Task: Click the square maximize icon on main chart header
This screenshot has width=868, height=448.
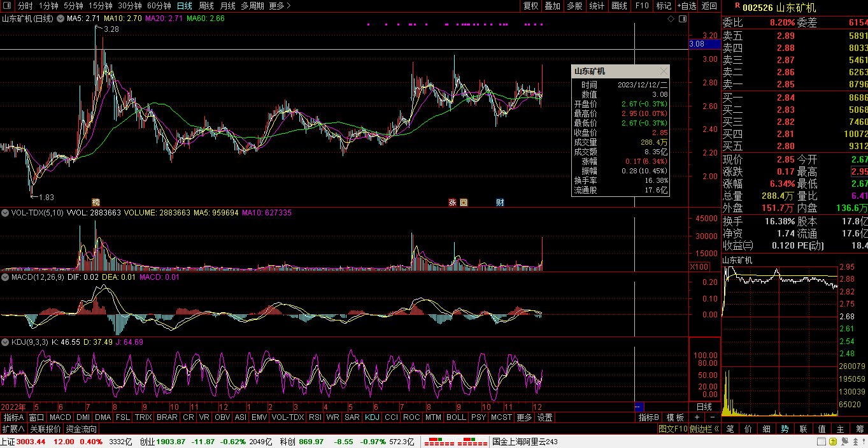Action: click(x=682, y=19)
